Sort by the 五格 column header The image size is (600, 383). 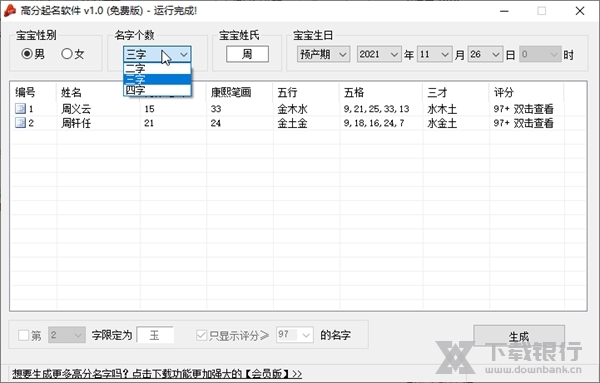(x=354, y=92)
